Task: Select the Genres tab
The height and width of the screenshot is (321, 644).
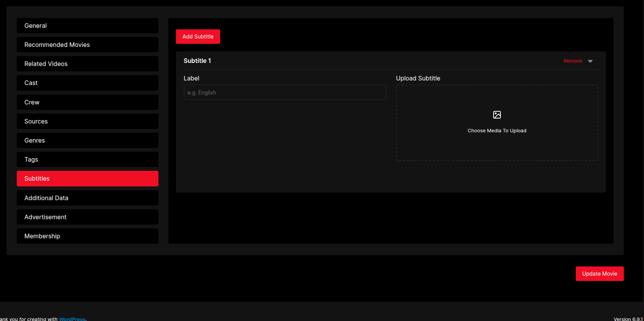Action: [x=88, y=140]
